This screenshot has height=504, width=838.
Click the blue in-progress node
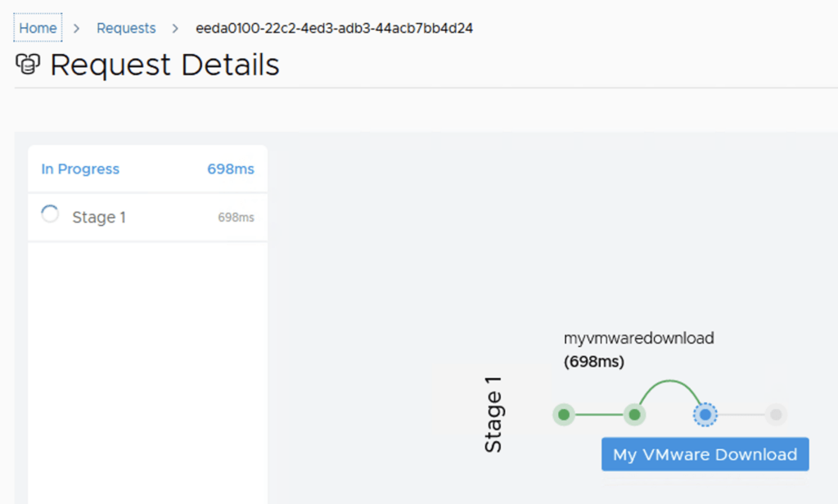point(705,414)
